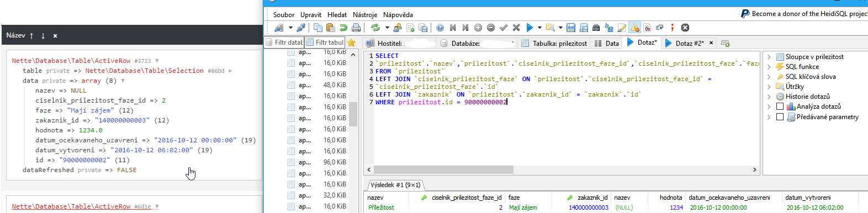Open the Hledat menu
Image resolution: width=868 pixels, height=213 pixels.
pyautogui.click(x=337, y=15)
